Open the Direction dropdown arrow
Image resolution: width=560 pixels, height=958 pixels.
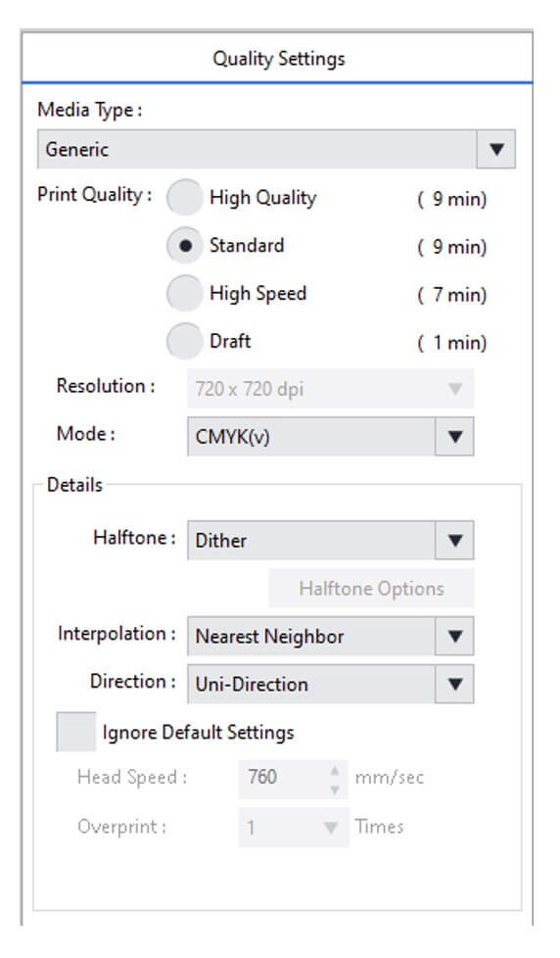[454, 684]
